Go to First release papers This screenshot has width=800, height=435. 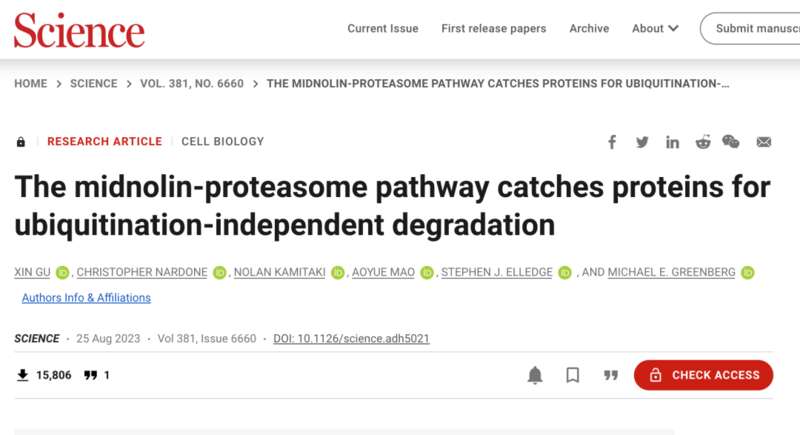[x=493, y=29]
